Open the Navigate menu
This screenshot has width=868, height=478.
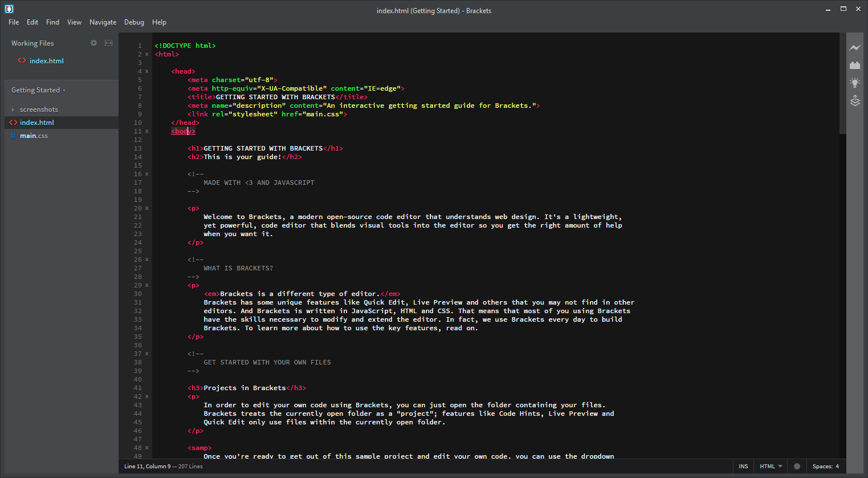click(103, 22)
